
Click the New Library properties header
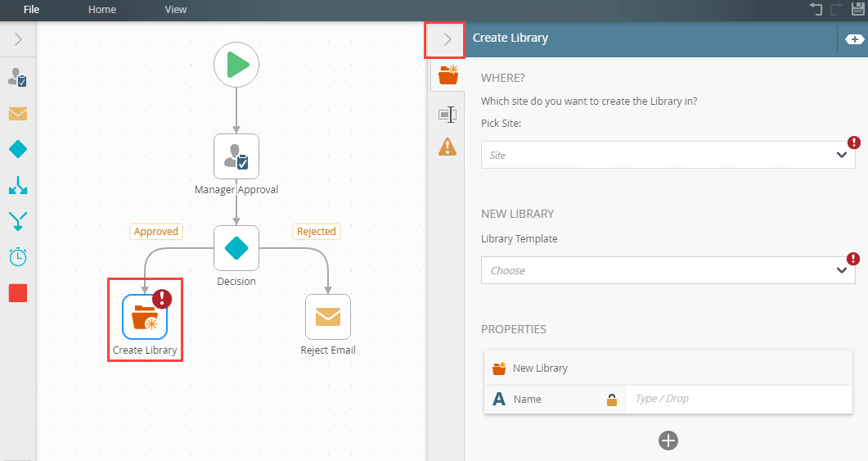tap(668, 368)
